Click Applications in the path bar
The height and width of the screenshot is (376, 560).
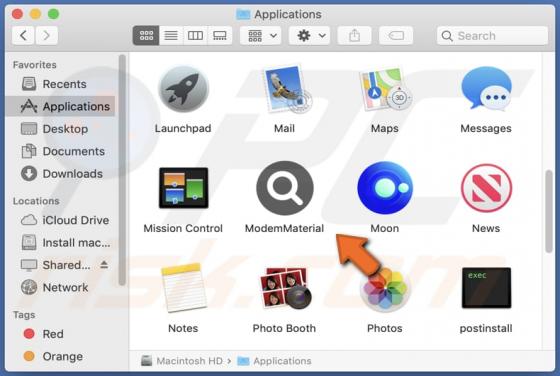click(274, 361)
